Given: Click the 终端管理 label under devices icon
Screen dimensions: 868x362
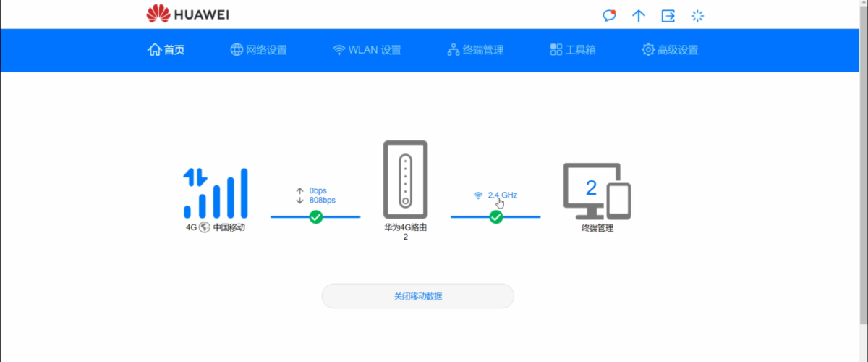Looking at the screenshot, I should tap(597, 228).
